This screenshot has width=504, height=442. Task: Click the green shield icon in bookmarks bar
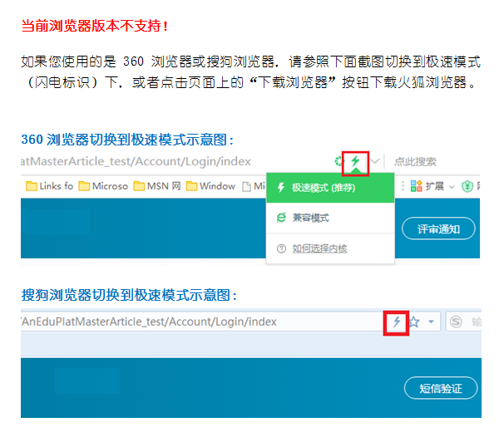coord(467,186)
